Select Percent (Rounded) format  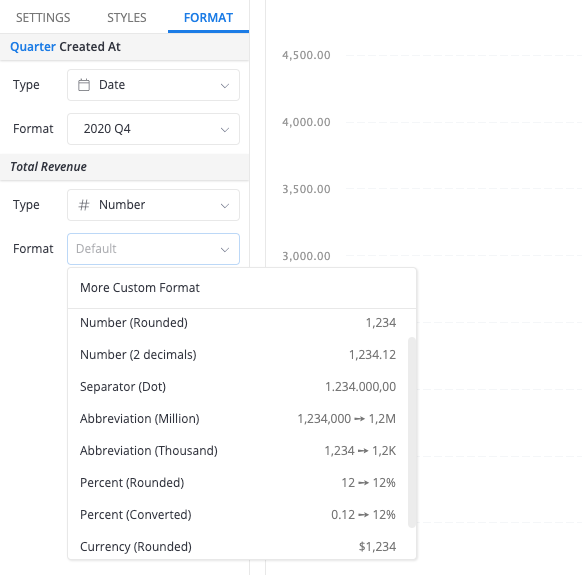(x=238, y=482)
